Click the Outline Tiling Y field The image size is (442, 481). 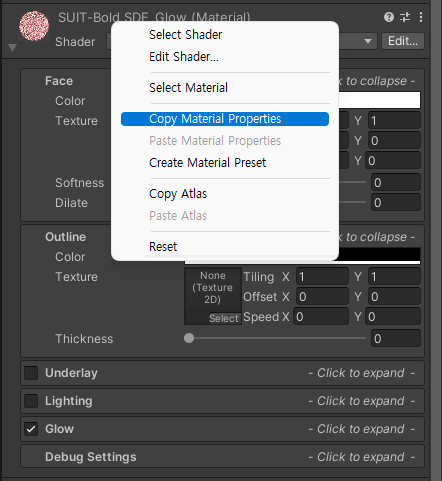[394, 277]
